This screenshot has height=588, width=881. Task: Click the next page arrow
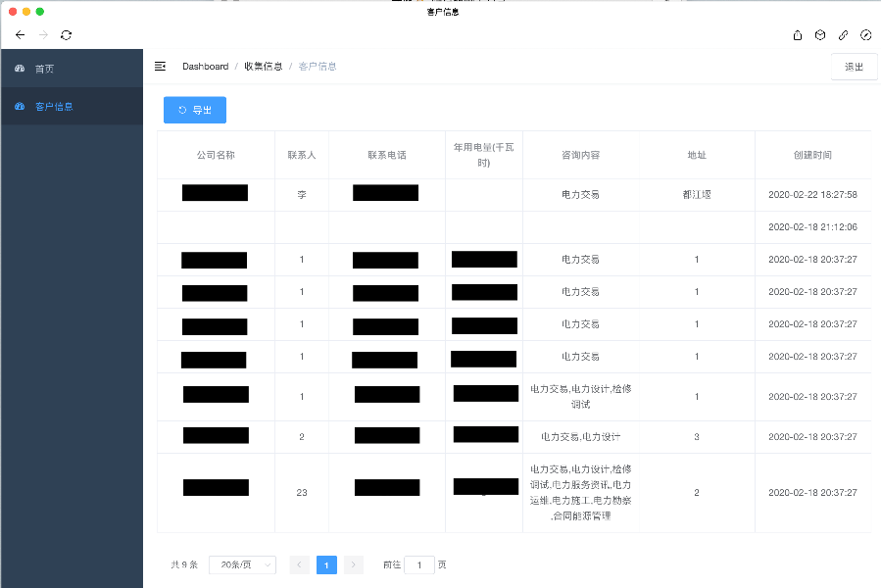(x=354, y=564)
